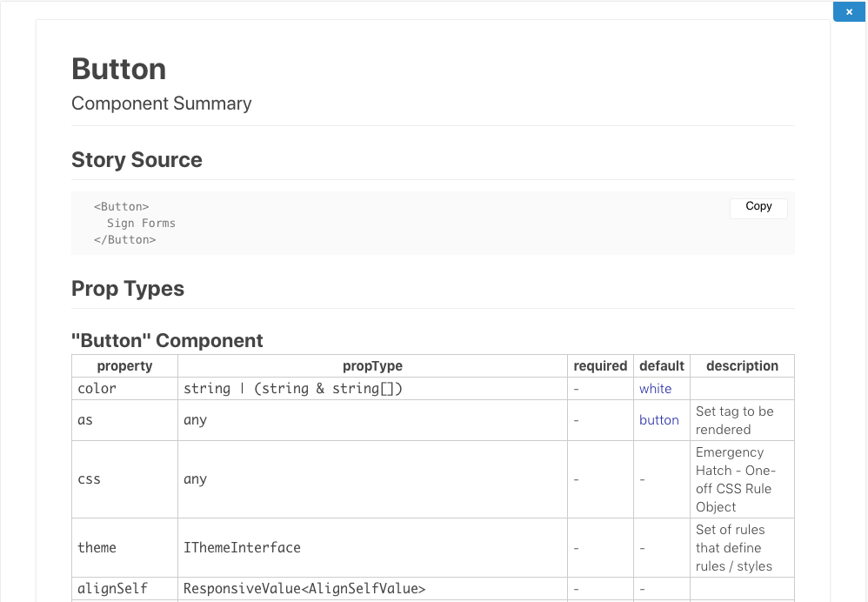Click the 'Button' main title heading
Viewport: 868px width, 602px height.
[119, 70]
